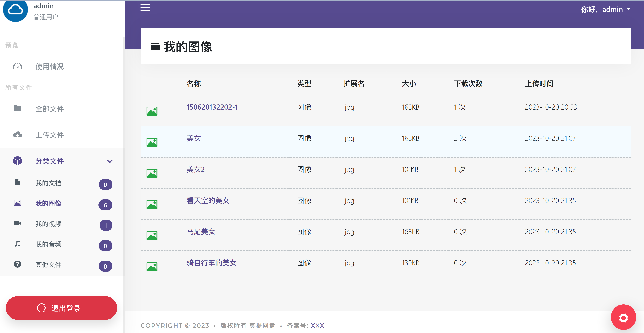Open the file named 美女2
Screen dimensions: 644x333
[x=196, y=169]
